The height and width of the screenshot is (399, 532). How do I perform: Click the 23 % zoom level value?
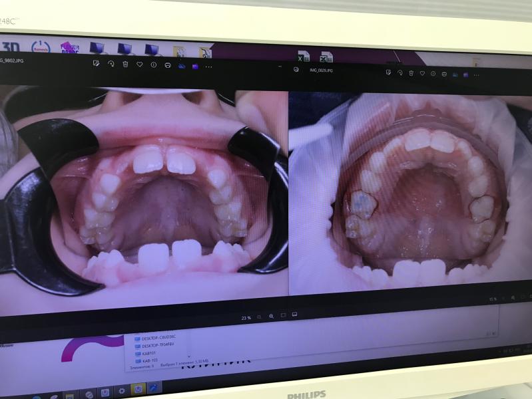pos(246,318)
